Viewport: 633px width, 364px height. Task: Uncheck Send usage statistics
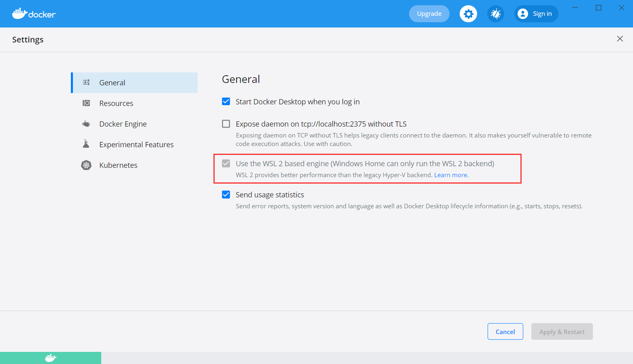coord(226,195)
